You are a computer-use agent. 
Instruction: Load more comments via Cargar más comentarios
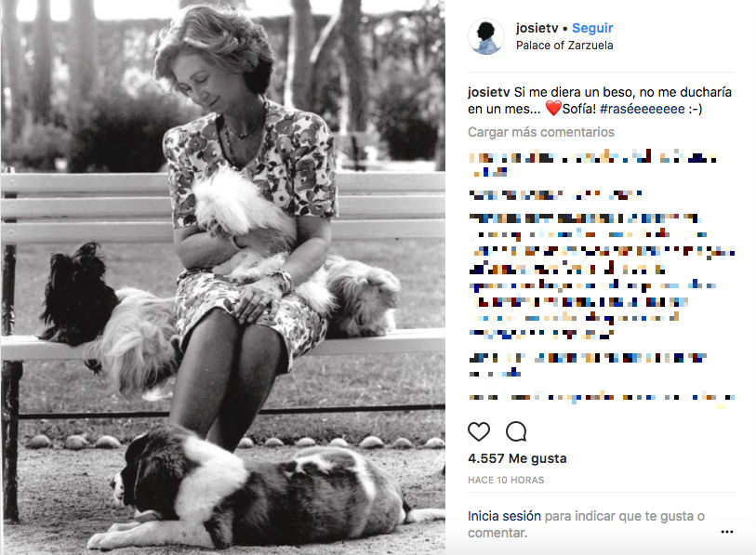tap(541, 132)
